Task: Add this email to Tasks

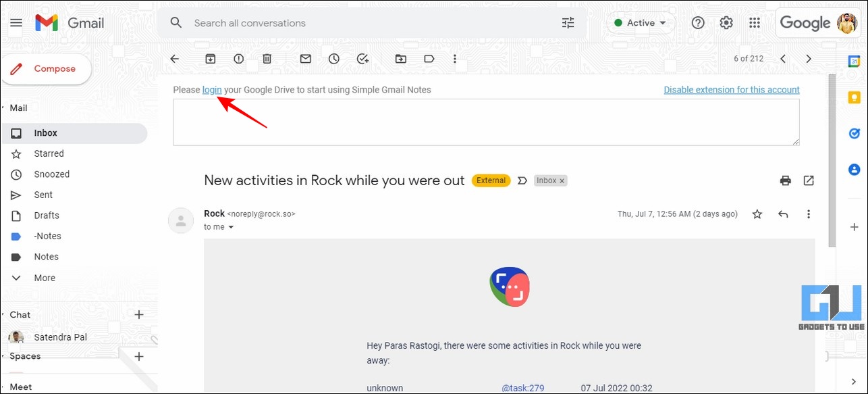Action: pyautogui.click(x=362, y=59)
